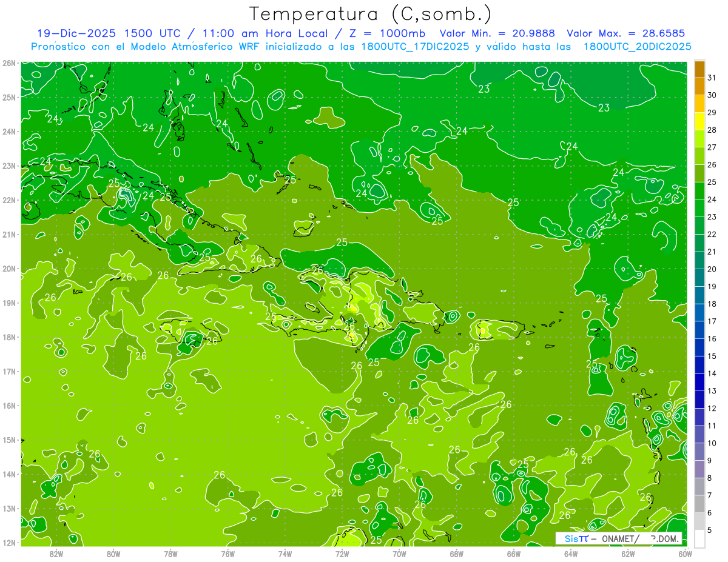The height and width of the screenshot is (562, 728).
Task: Click the color bar label "29"
Action: (x=712, y=113)
